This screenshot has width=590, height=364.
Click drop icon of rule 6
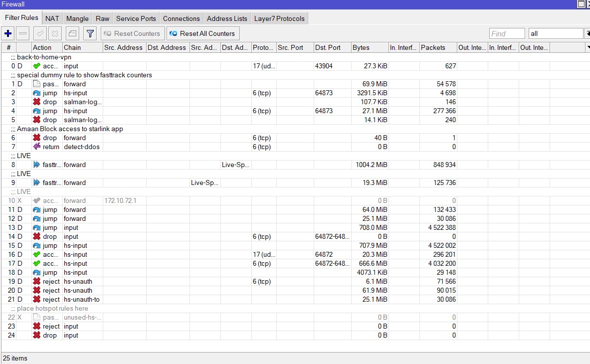point(36,138)
